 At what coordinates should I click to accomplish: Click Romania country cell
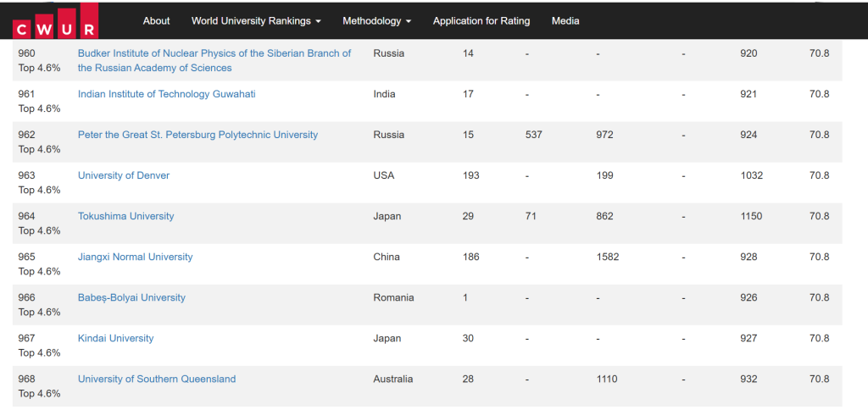click(393, 297)
